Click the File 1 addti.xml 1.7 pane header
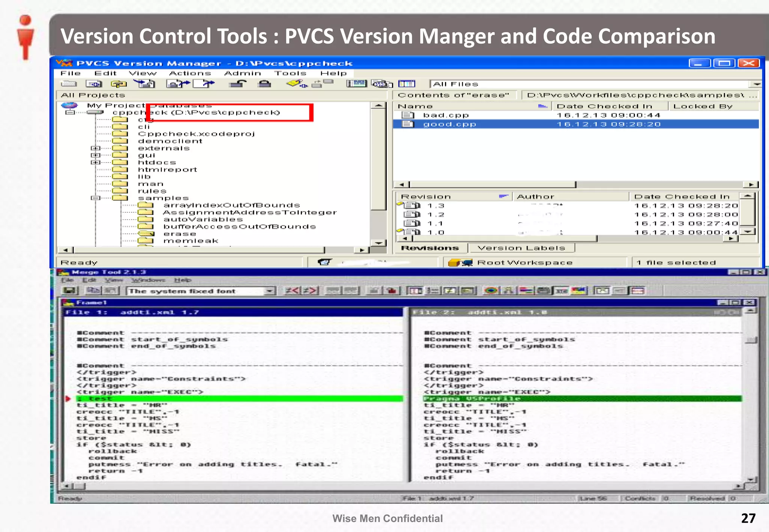This screenshot has width=769, height=532. (x=233, y=313)
